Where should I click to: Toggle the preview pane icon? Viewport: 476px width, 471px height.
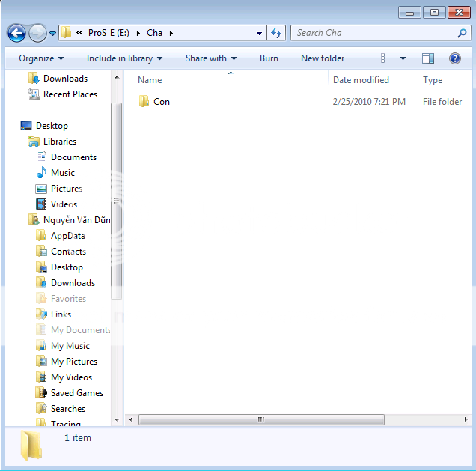428,58
